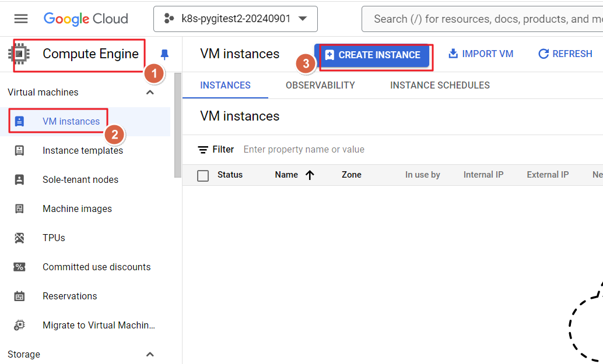
Task: Switch to the OBSERVABILITY tab
Action: [320, 85]
